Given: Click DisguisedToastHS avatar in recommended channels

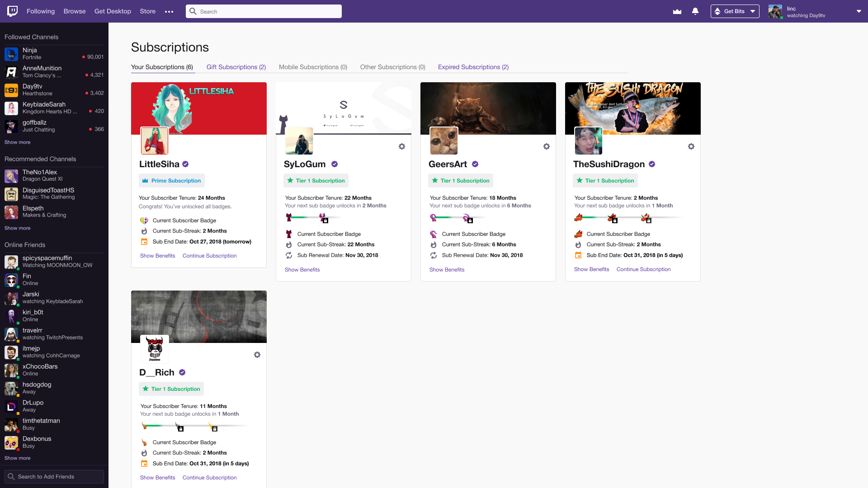Looking at the screenshot, I should coord(11,194).
